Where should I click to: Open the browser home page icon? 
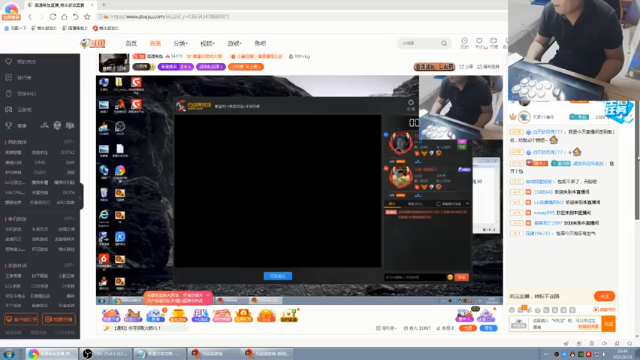(x=64, y=17)
